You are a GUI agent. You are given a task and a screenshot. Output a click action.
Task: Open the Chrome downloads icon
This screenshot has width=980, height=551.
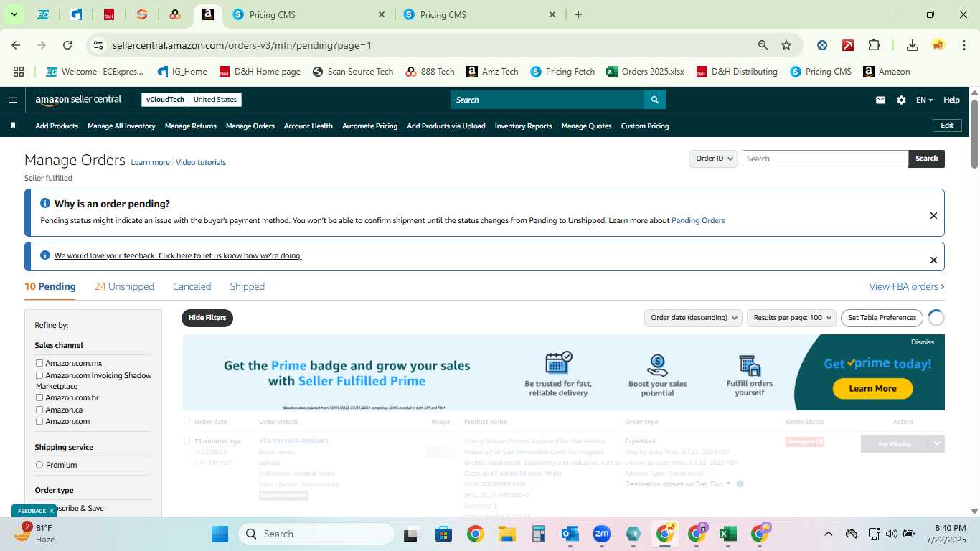click(x=913, y=45)
